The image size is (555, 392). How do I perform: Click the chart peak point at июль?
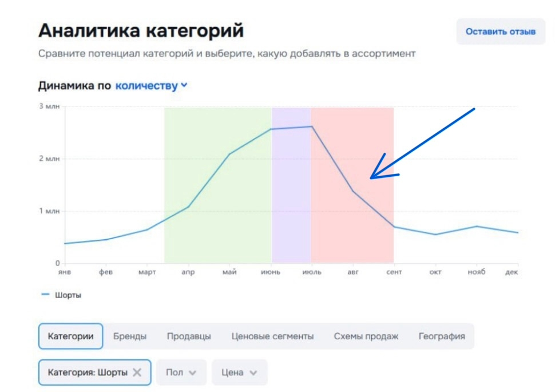(x=312, y=126)
